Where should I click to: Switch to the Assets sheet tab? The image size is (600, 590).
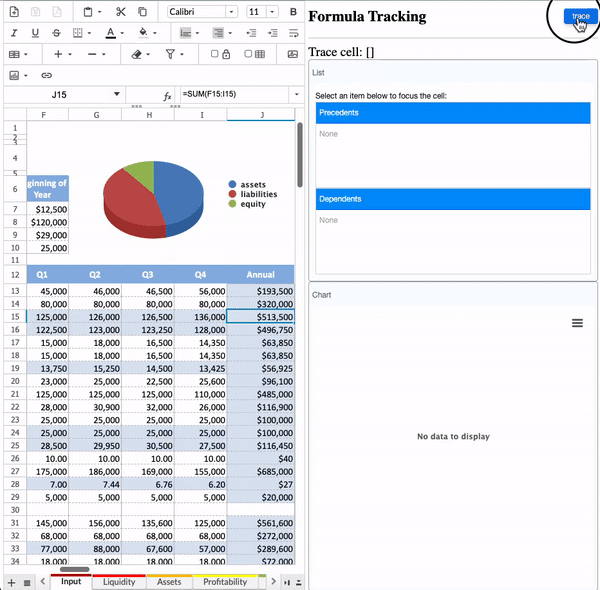169,582
